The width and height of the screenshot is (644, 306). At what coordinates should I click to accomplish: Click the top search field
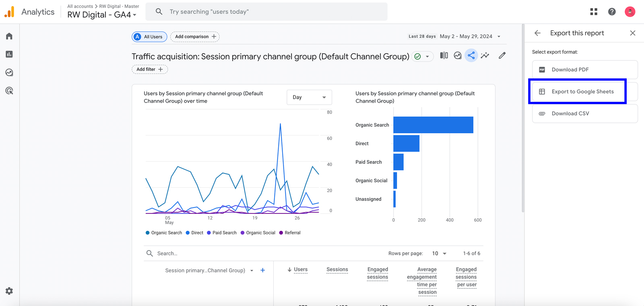[266, 12]
